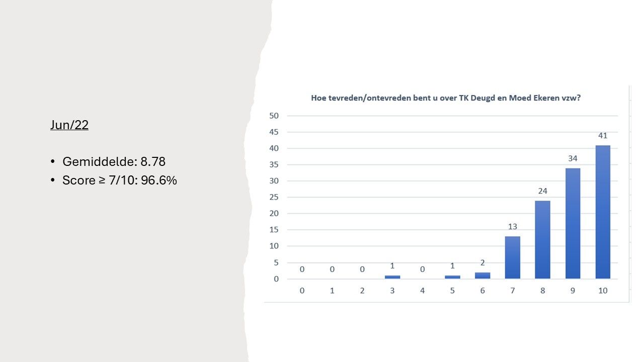Select the Gemiddelde: 8.78 bullet text

114,162
